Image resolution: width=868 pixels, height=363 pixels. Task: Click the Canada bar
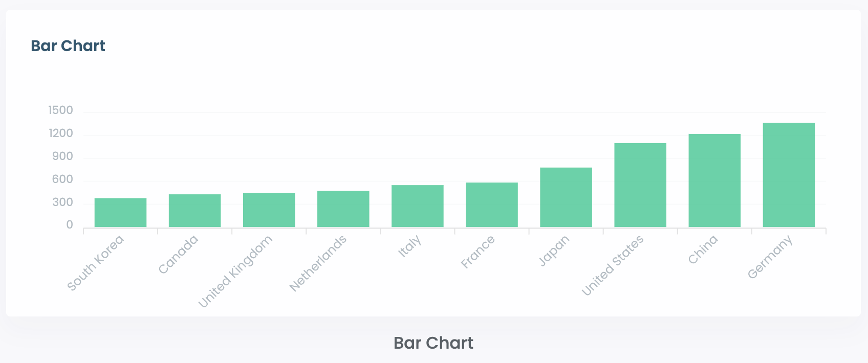(x=194, y=211)
